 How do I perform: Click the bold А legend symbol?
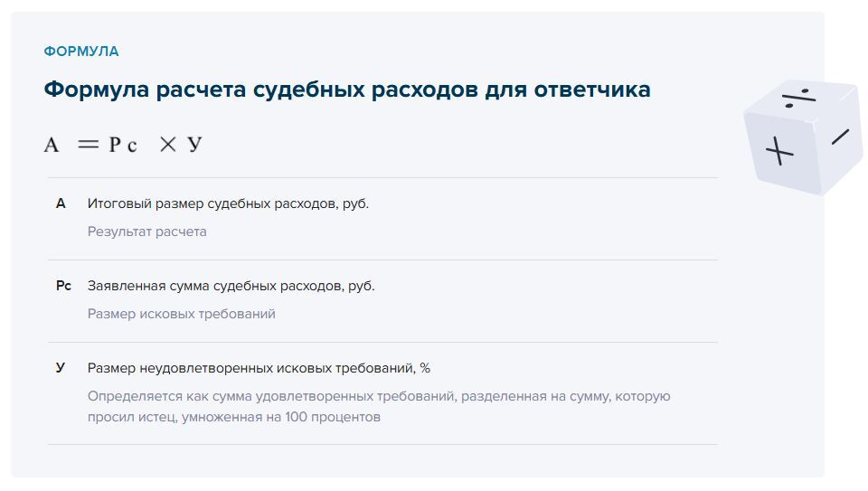[61, 203]
